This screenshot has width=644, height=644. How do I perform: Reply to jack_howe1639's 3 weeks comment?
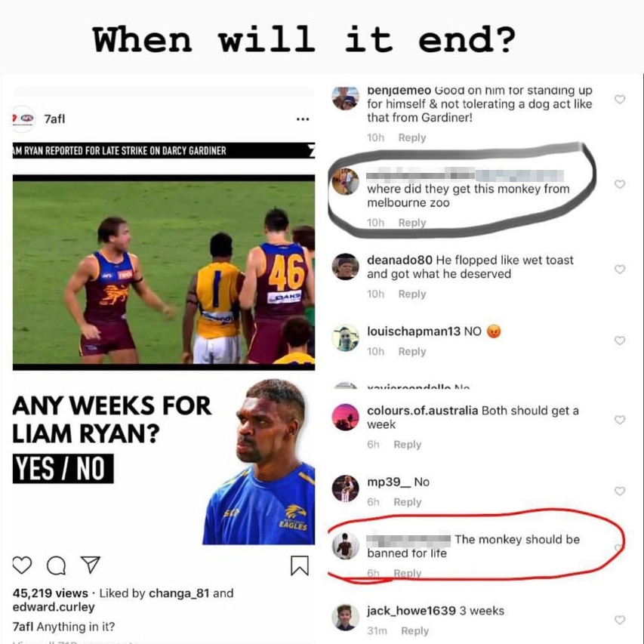(414, 631)
